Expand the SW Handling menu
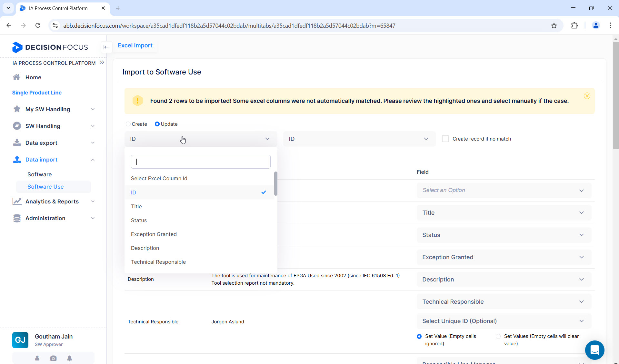Screen dimensions: 619x364 tap(93, 126)
